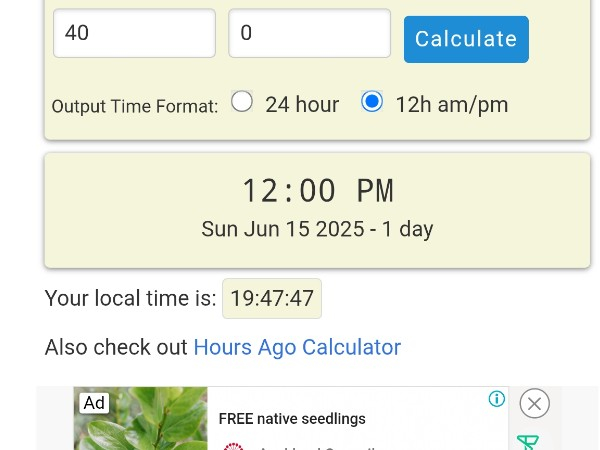600x450 pixels.
Task: Open the Hours Ago Calculator link
Action: click(x=297, y=347)
